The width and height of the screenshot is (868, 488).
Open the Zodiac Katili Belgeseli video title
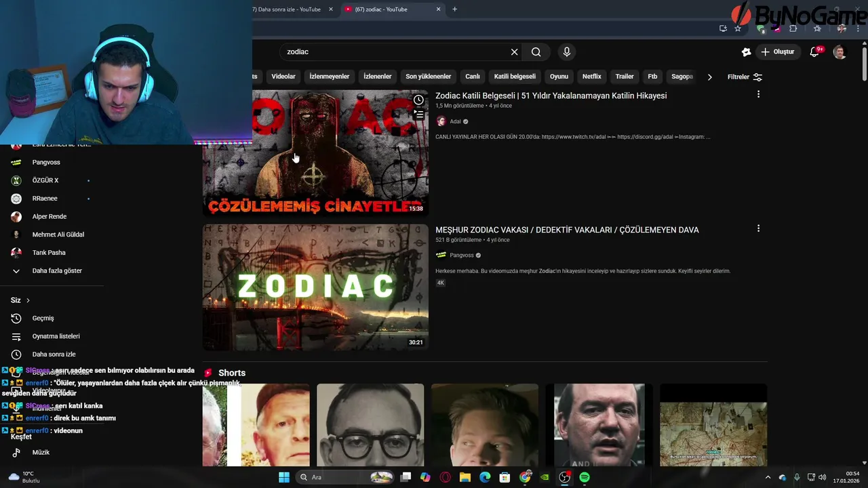[x=551, y=96]
